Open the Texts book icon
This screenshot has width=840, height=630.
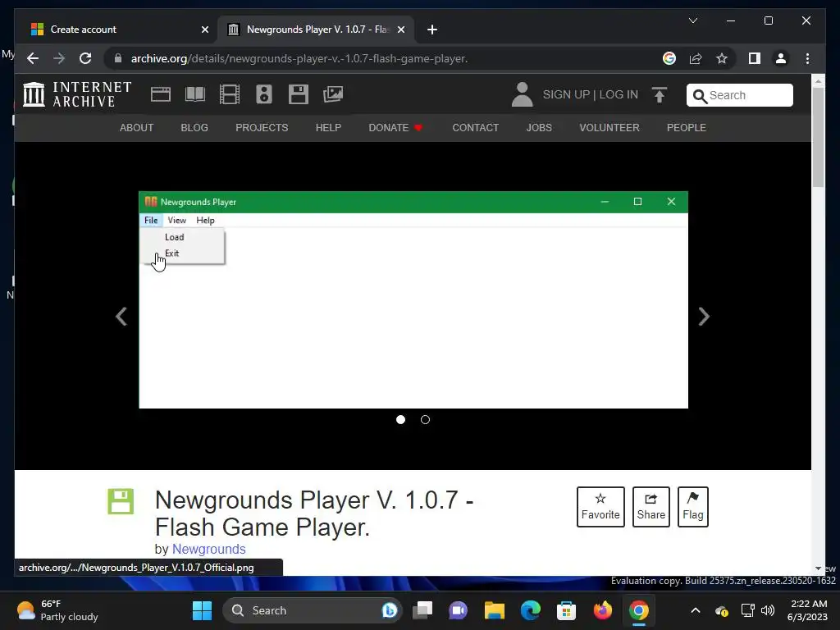(195, 94)
